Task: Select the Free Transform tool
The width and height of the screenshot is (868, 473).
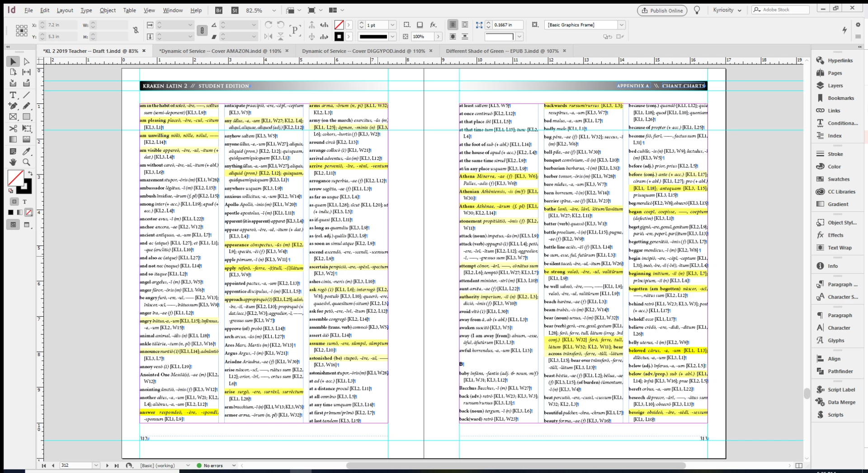Action: pyautogui.click(x=27, y=129)
